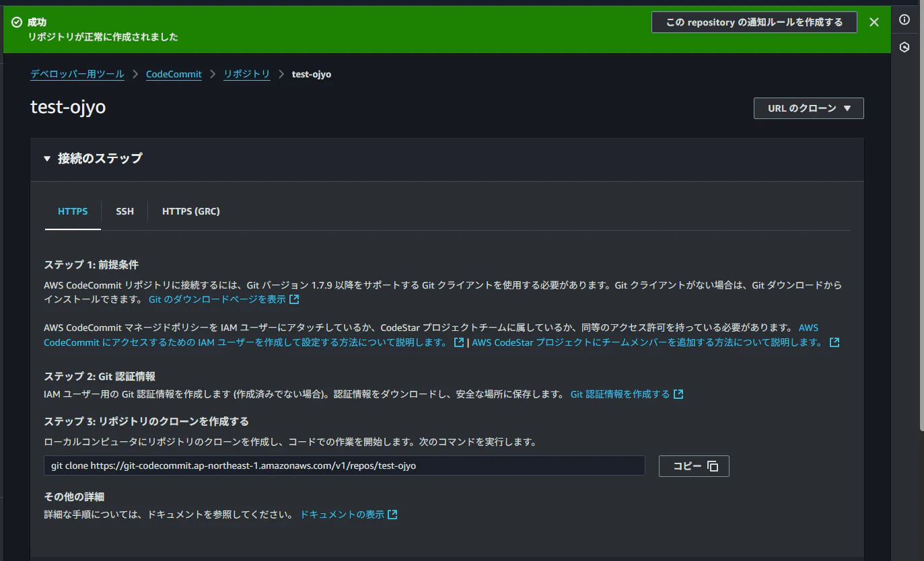Dismiss the repository creation success banner
Screen dimensions: 924x561
tap(874, 22)
